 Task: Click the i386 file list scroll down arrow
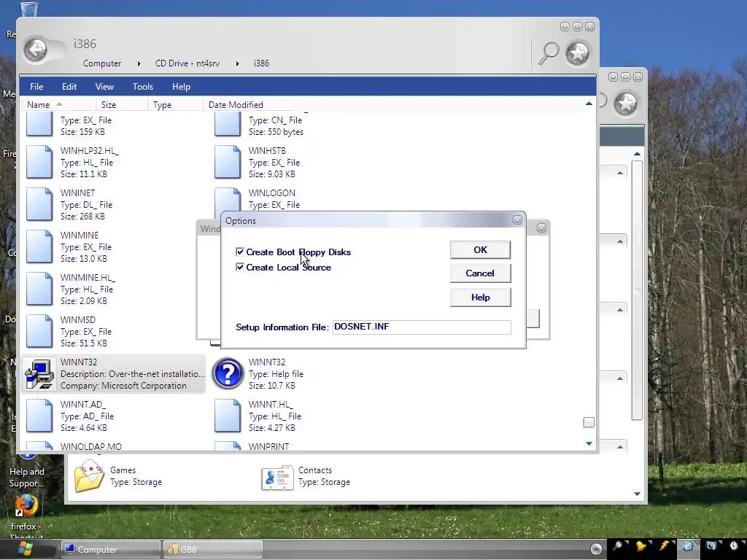(589, 443)
